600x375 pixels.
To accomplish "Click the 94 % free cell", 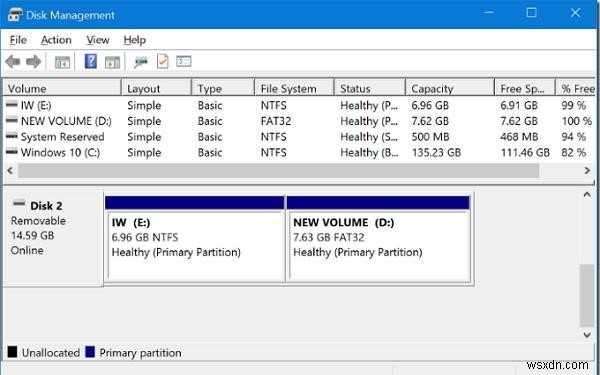I will 574,137.
